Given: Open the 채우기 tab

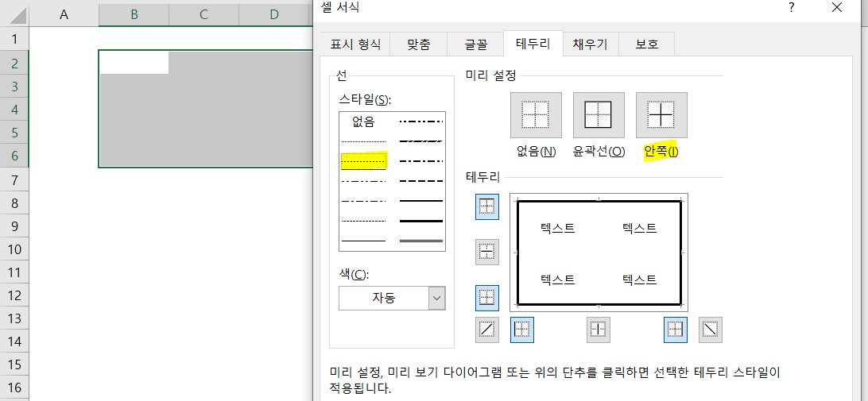Looking at the screenshot, I should coord(591,44).
